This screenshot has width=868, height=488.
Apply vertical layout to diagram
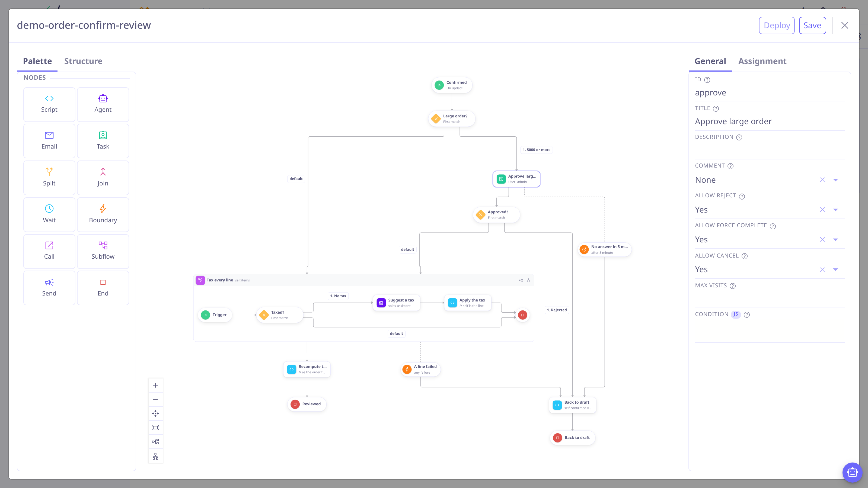tap(155, 456)
